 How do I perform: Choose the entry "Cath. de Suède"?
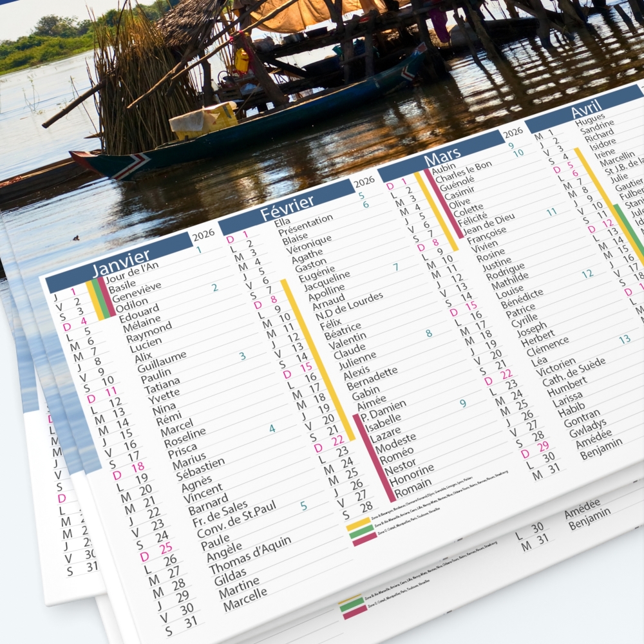(x=573, y=372)
